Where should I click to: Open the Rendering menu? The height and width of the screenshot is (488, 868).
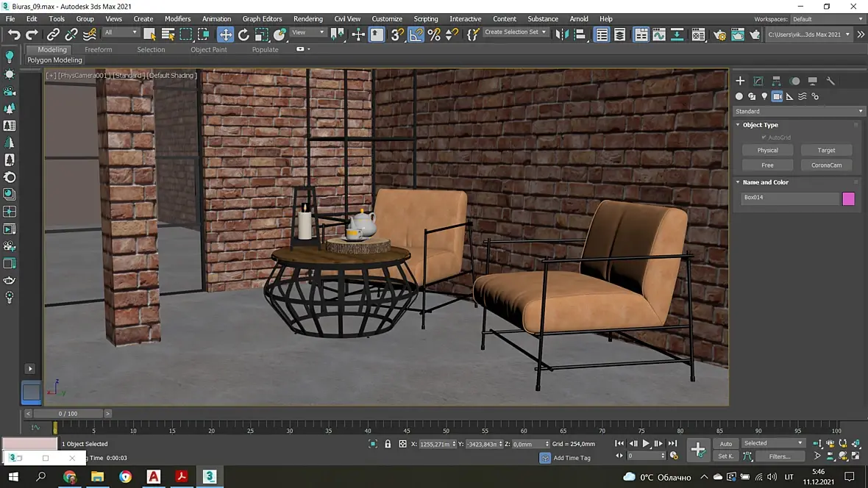[x=307, y=19]
